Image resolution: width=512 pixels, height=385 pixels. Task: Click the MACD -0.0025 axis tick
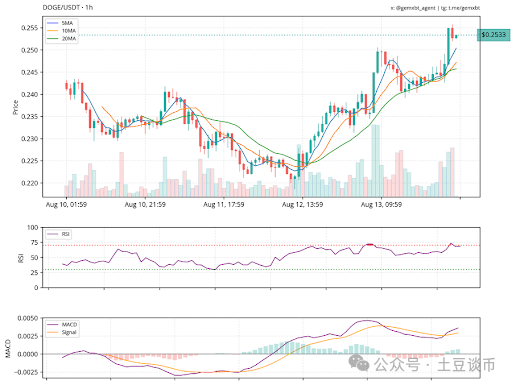[x=26, y=372]
